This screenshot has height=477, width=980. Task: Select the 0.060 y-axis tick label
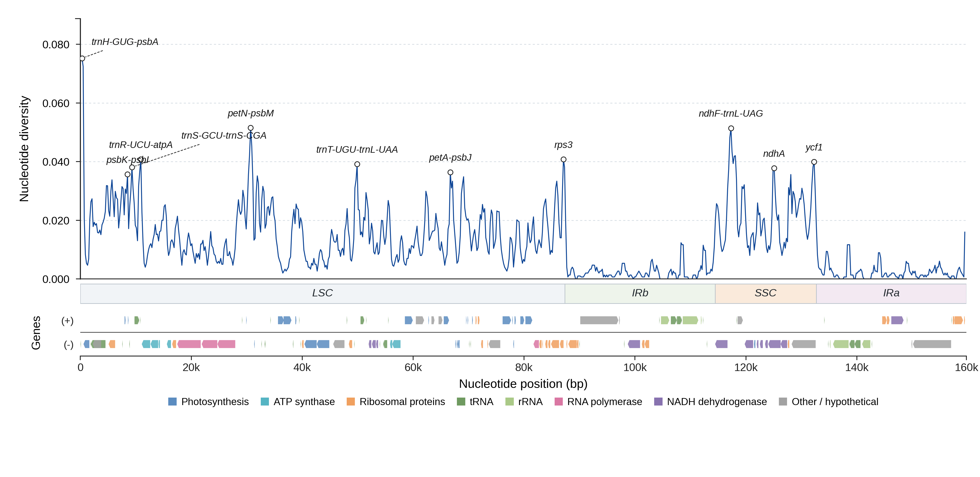tap(56, 103)
